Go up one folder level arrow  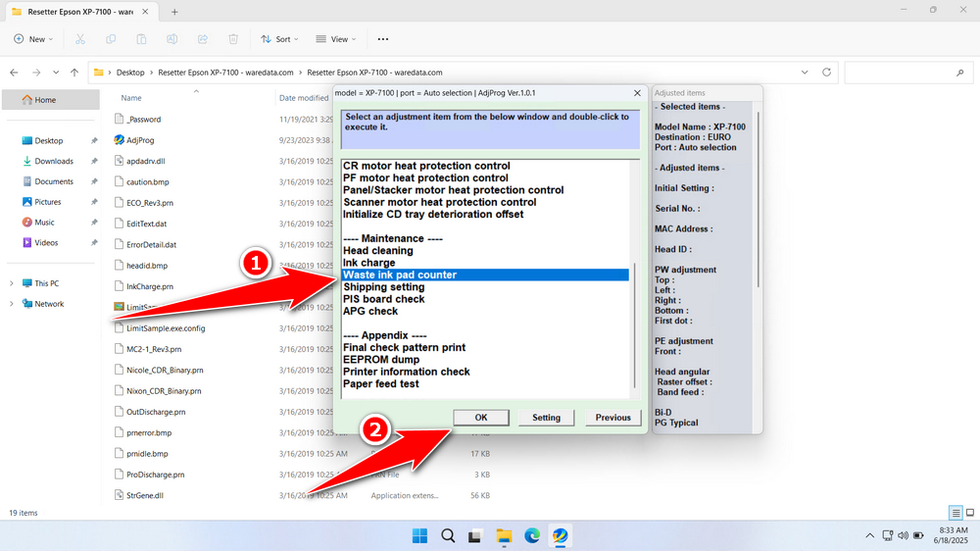(74, 73)
